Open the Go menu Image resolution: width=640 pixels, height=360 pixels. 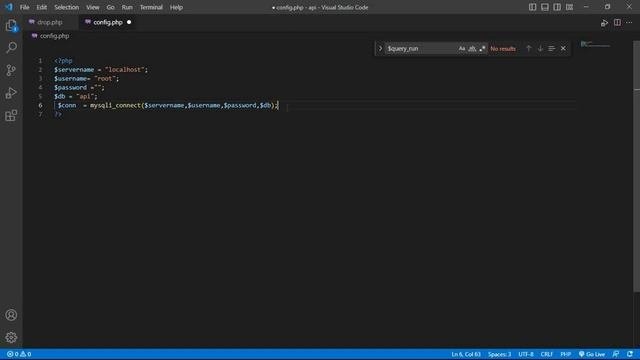point(110,7)
